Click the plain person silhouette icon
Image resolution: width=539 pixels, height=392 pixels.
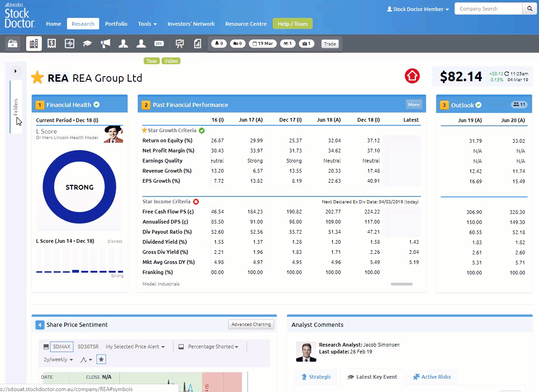[141, 44]
